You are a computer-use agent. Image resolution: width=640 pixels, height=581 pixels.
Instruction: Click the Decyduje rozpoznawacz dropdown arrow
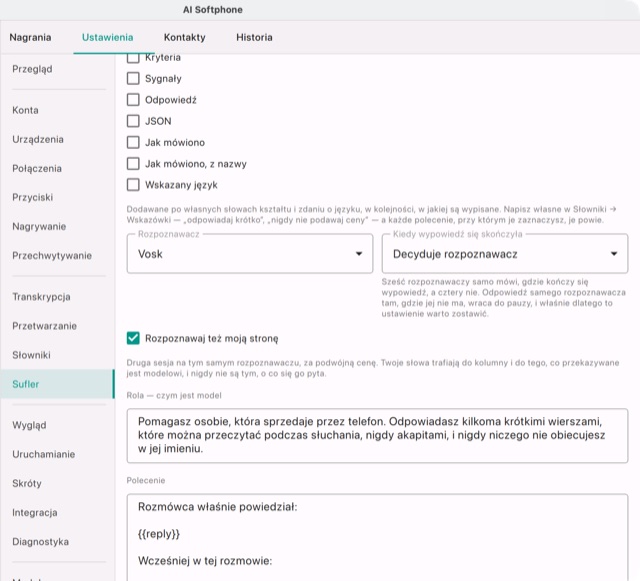point(614,254)
